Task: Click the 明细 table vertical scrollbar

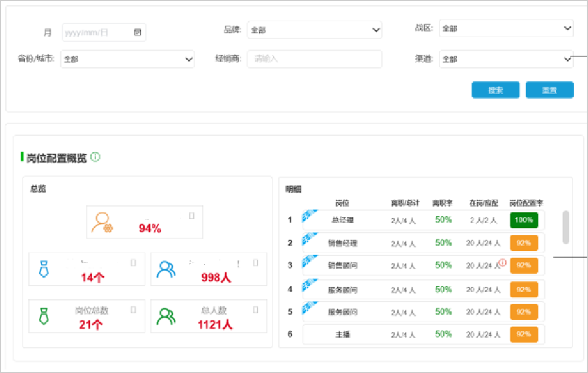Action: (x=566, y=227)
